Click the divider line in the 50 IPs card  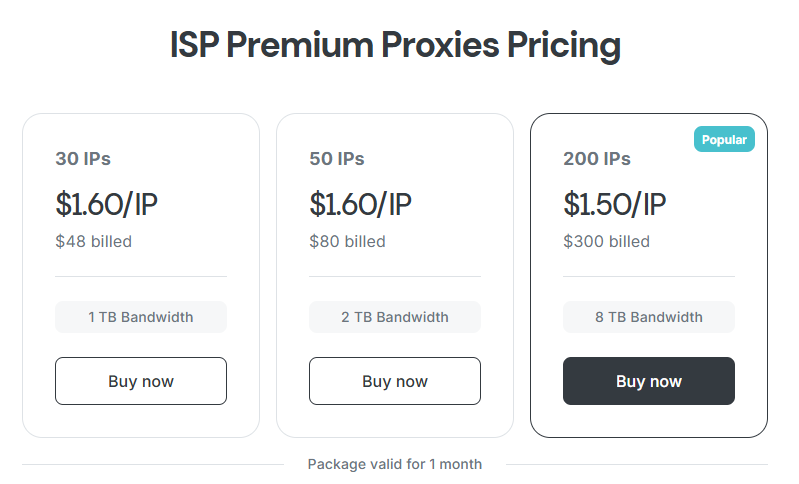coord(395,276)
